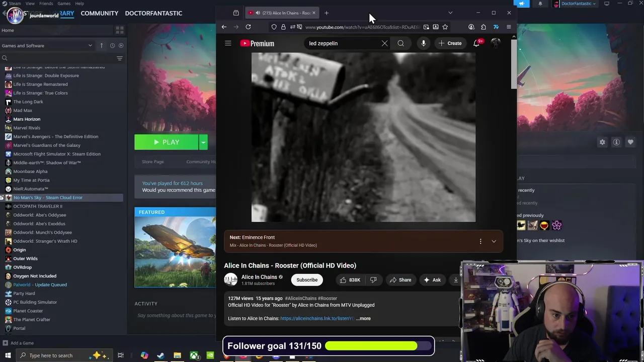644x362 pixels.
Task: Select Planet Coaster in the game list
Action: tap(28, 311)
